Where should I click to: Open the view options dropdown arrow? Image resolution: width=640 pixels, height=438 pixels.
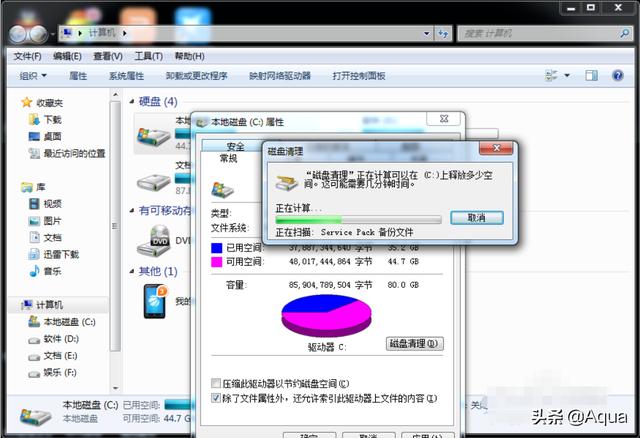click(x=567, y=76)
